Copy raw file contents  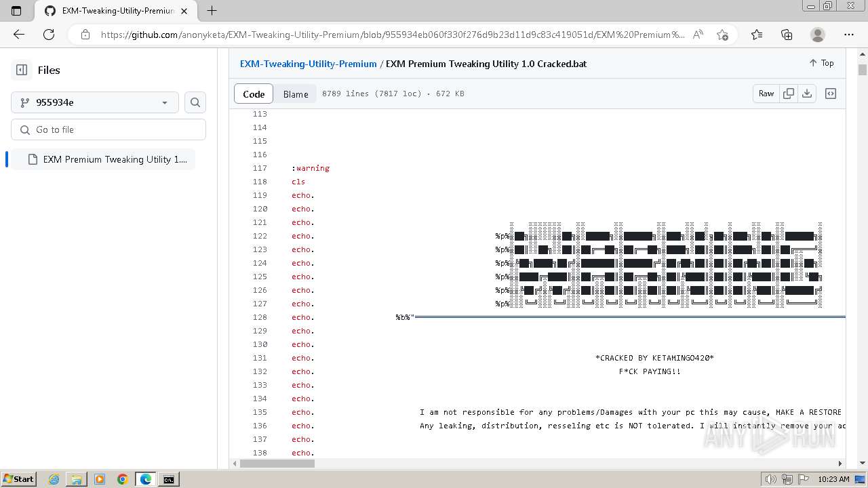pos(788,94)
